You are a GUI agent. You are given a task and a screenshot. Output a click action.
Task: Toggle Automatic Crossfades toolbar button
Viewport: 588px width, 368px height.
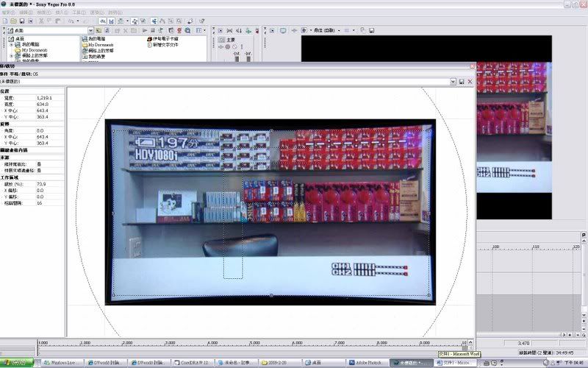pyautogui.click(x=112, y=21)
